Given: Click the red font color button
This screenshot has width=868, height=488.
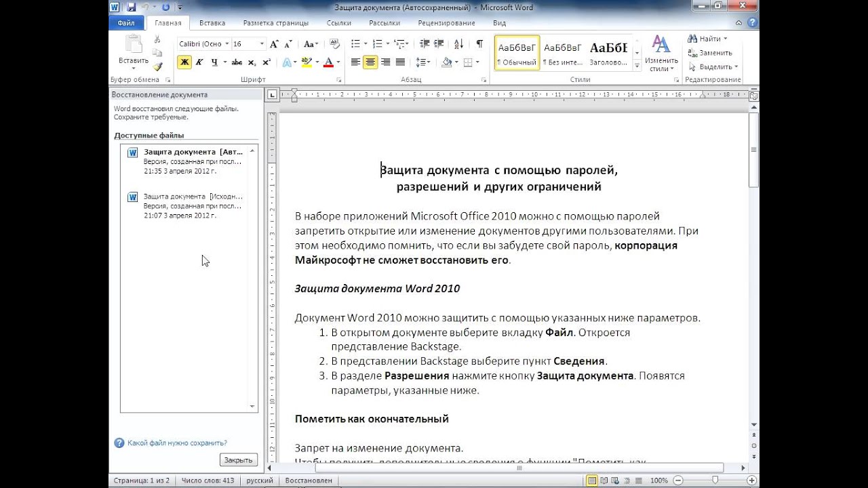Looking at the screenshot, I should pyautogui.click(x=328, y=62).
